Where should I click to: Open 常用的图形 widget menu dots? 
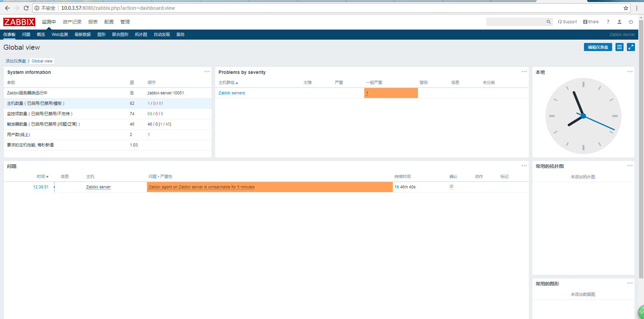click(x=630, y=283)
